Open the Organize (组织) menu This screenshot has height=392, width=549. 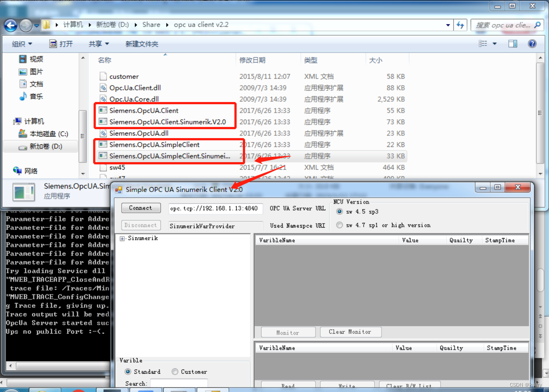point(22,44)
